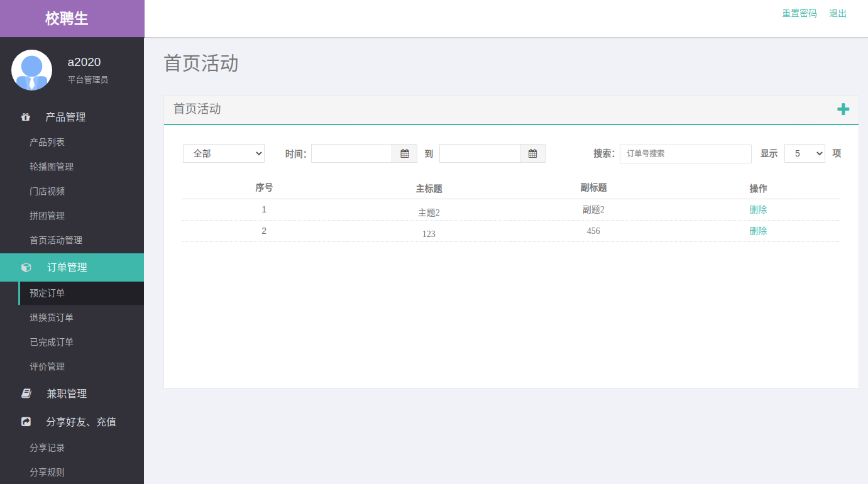Click 退出 to log out
This screenshot has width=868, height=484.
838,13
